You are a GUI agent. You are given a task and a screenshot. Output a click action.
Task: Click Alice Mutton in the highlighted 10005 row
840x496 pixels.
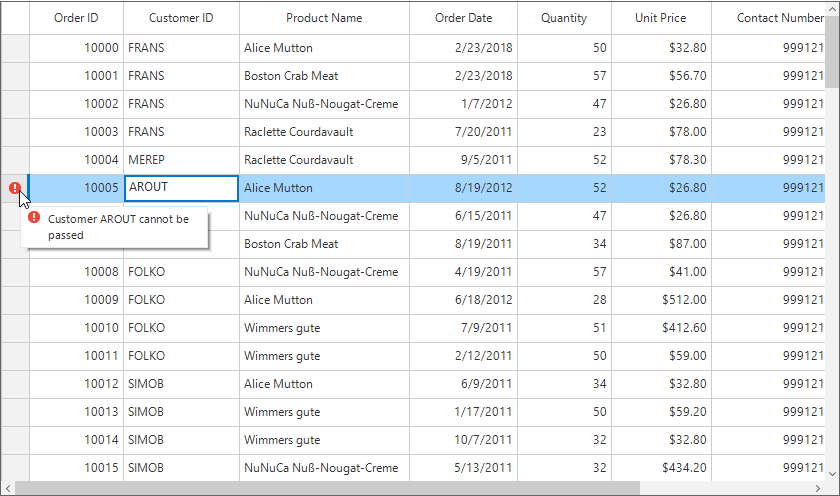click(x=325, y=188)
